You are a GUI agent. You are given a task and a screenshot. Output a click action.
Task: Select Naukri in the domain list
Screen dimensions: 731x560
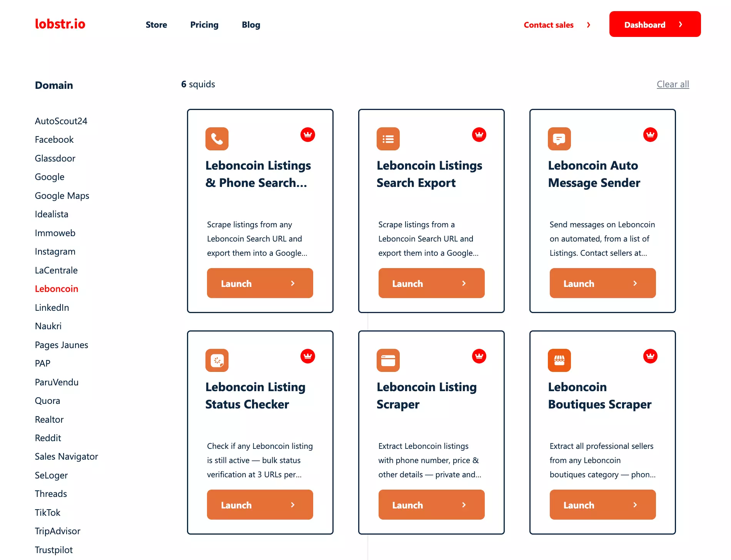point(48,326)
